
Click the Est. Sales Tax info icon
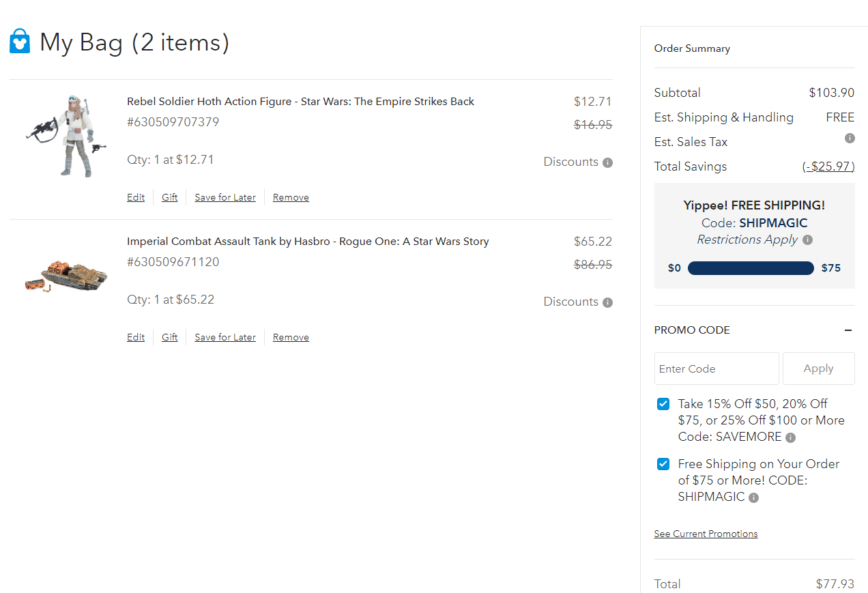850,139
